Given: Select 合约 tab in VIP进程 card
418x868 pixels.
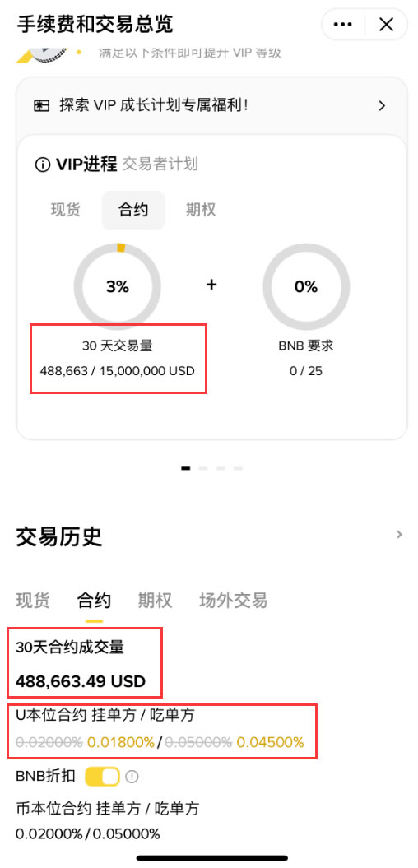Looking at the screenshot, I should pos(133,210).
